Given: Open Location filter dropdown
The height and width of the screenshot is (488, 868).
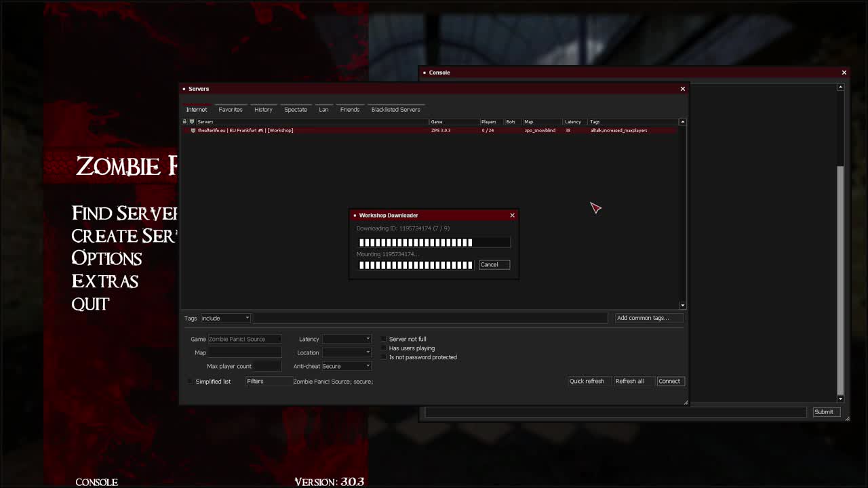Looking at the screenshot, I should 347,352.
